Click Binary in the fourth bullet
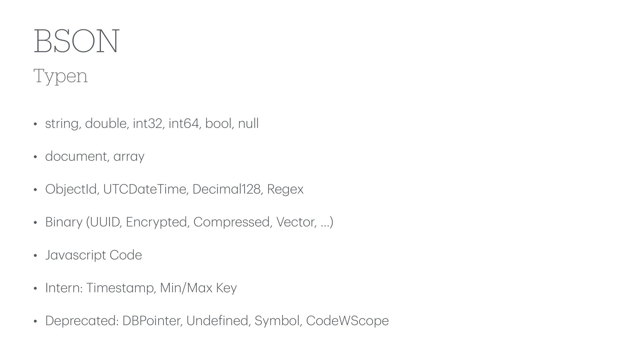 (64, 222)
